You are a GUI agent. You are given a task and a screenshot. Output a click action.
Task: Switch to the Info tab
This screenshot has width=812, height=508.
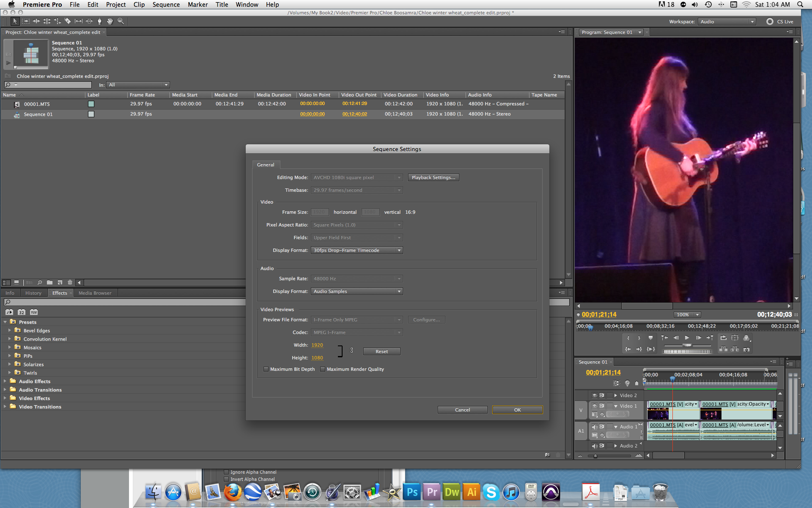10,293
